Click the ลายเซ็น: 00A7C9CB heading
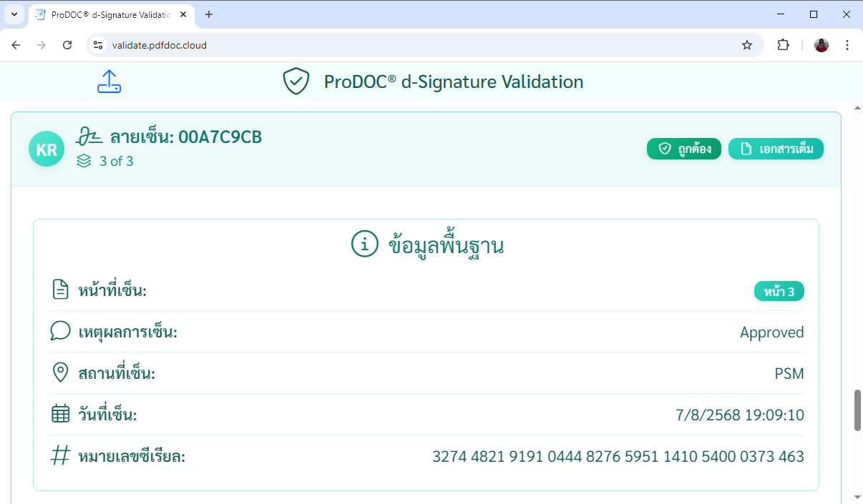The height and width of the screenshot is (504, 863). (185, 137)
